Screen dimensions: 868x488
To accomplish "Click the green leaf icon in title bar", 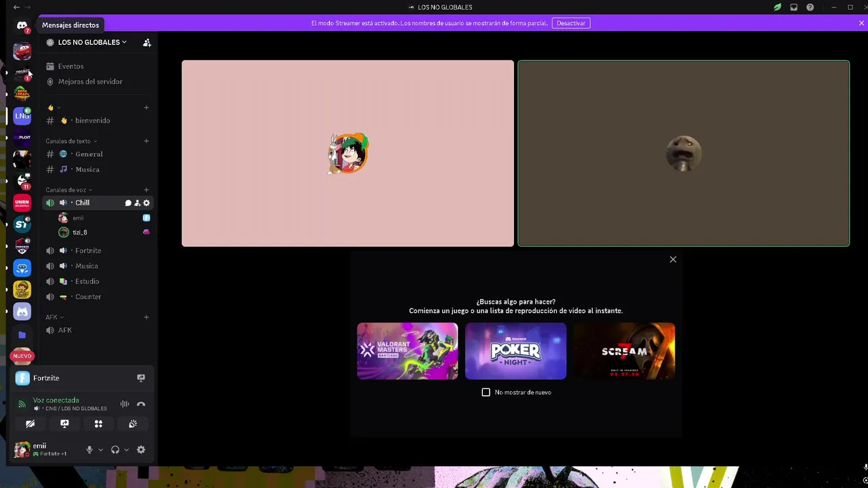I will click(x=777, y=7).
